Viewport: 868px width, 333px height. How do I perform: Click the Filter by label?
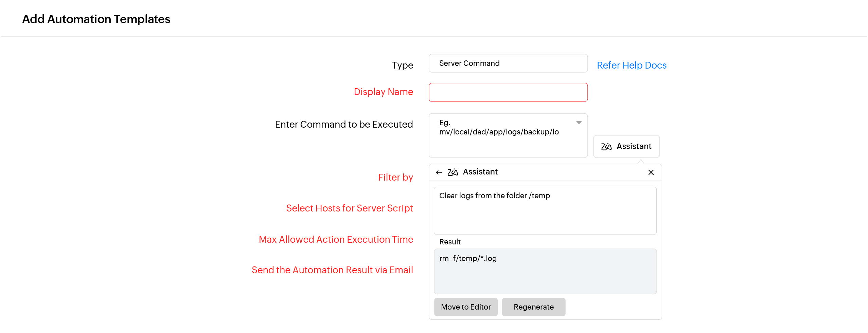tap(395, 177)
